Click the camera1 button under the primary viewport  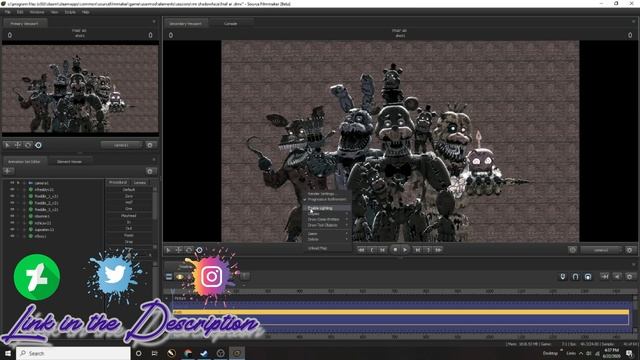point(121,145)
